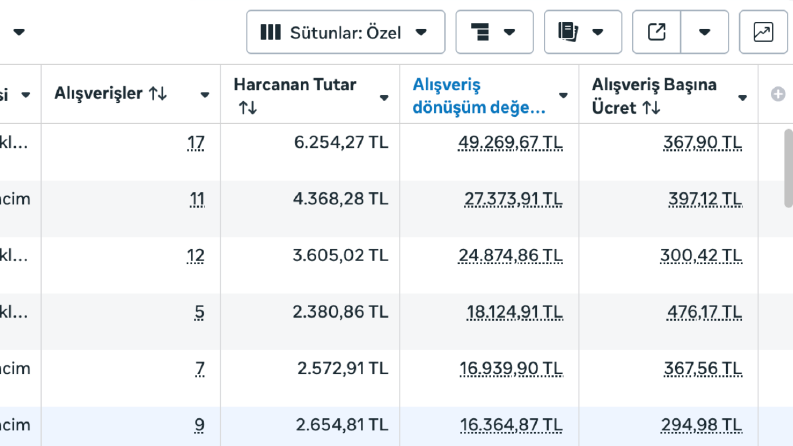Click the breakdown indented-bars icon
Screen dimensions: 793x446
click(x=480, y=32)
